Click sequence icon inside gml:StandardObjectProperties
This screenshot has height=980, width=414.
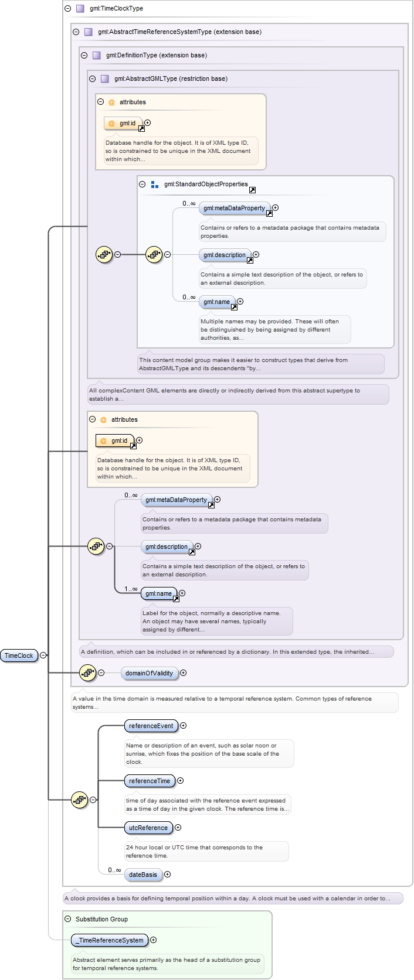click(x=154, y=255)
